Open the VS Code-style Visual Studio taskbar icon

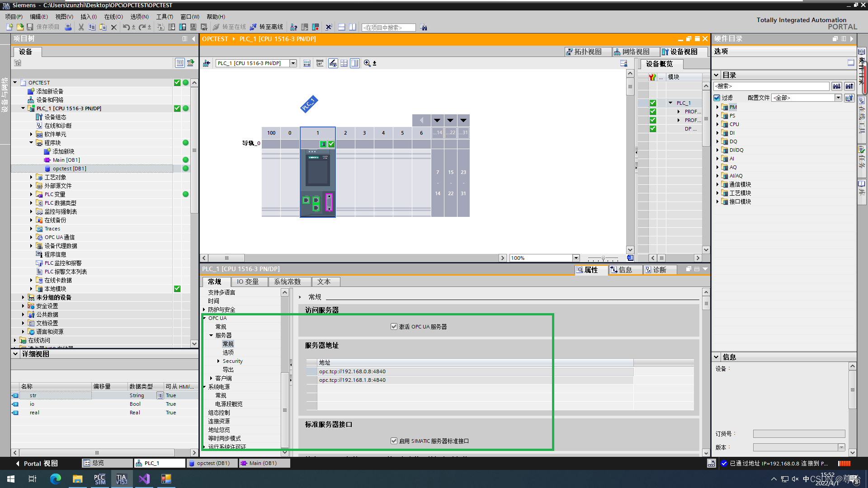(144, 479)
